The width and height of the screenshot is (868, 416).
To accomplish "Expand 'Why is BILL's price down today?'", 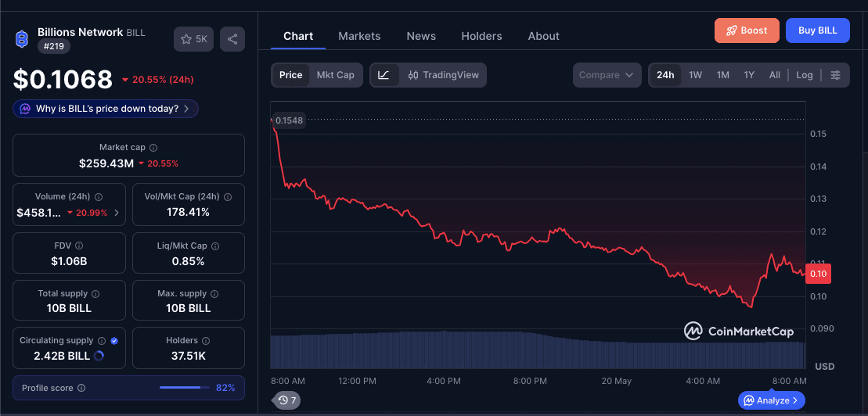I will (x=106, y=109).
